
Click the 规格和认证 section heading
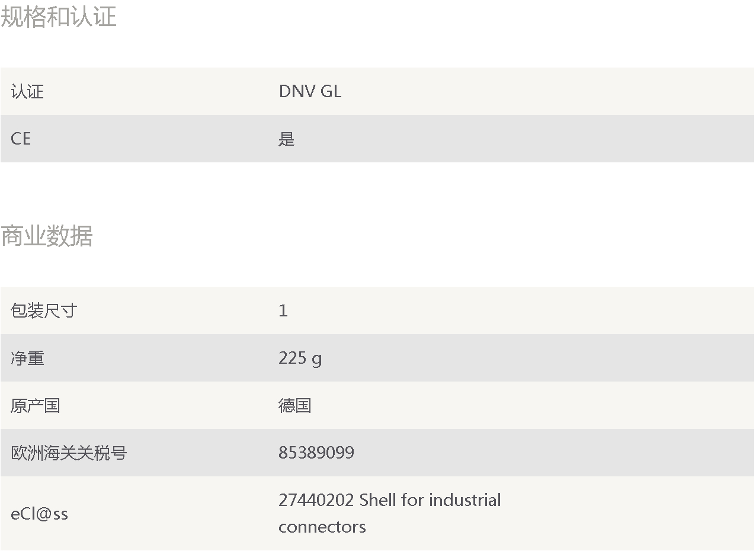(x=58, y=16)
